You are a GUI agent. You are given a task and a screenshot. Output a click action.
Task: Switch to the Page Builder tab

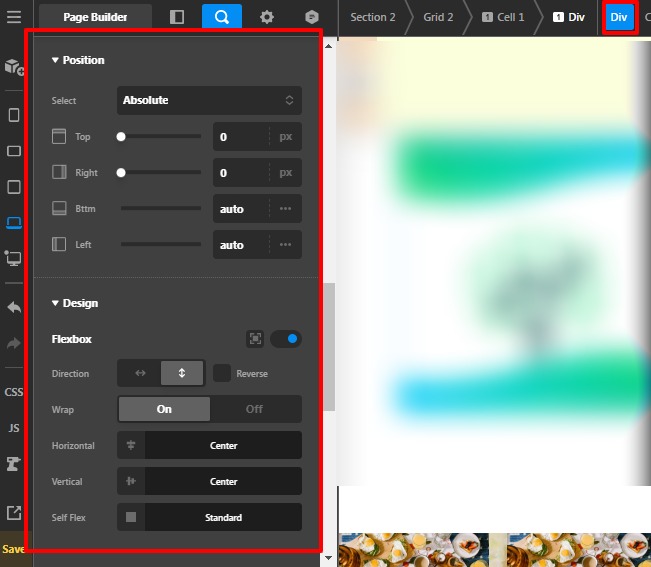pyautogui.click(x=96, y=17)
